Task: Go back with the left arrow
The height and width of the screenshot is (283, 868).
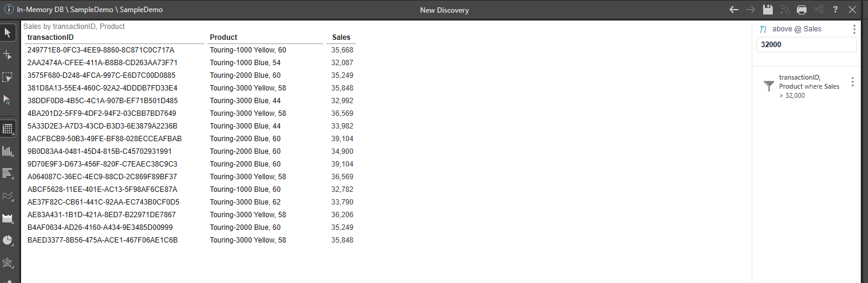Action: (x=734, y=10)
